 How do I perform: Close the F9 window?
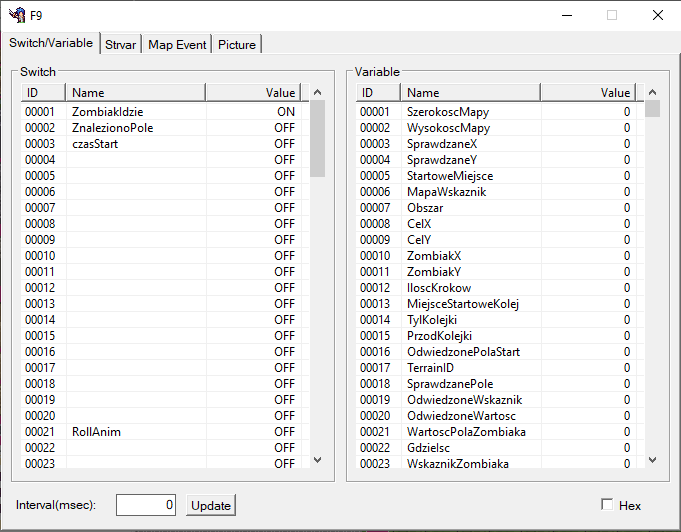(658, 15)
